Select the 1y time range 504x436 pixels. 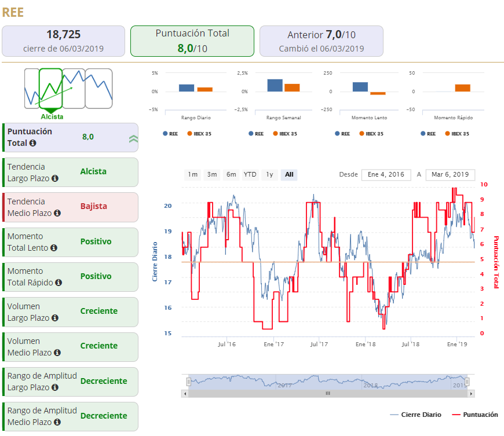coord(269,174)
